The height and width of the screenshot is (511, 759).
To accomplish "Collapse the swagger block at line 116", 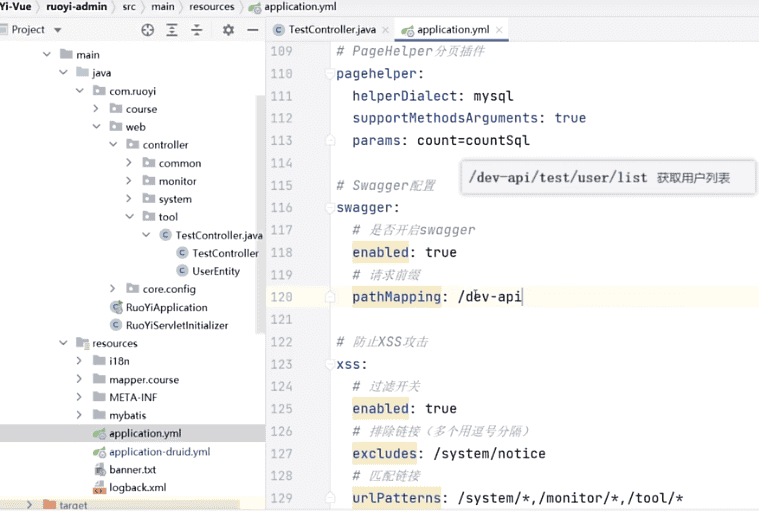I will click(x=329, y=208).
